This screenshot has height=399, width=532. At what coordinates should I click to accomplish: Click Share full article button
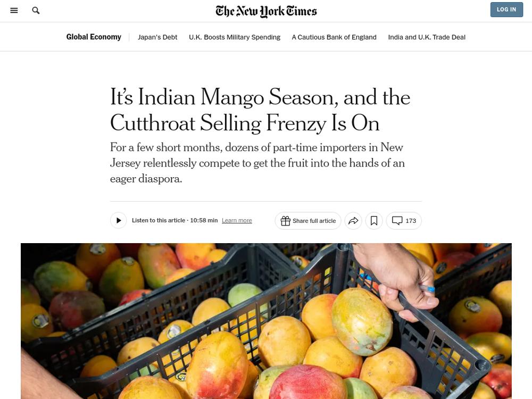coord(308,221)
